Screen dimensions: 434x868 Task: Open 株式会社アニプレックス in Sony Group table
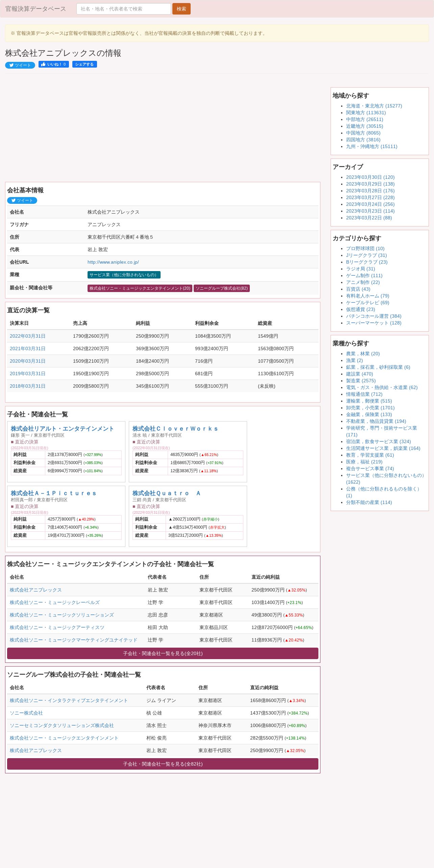(35, 750)
